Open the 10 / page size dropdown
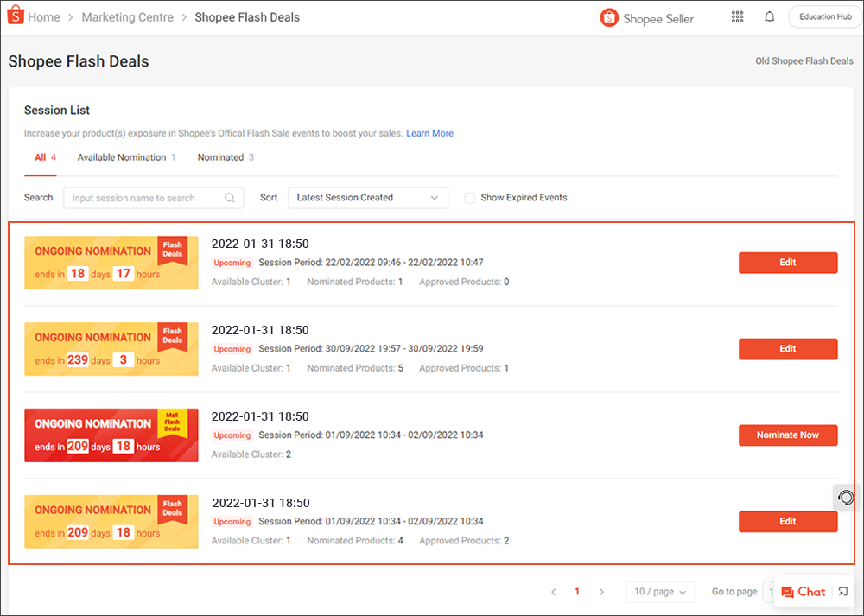The height and width of the screenshot is (616, 864). click(660, 592)
